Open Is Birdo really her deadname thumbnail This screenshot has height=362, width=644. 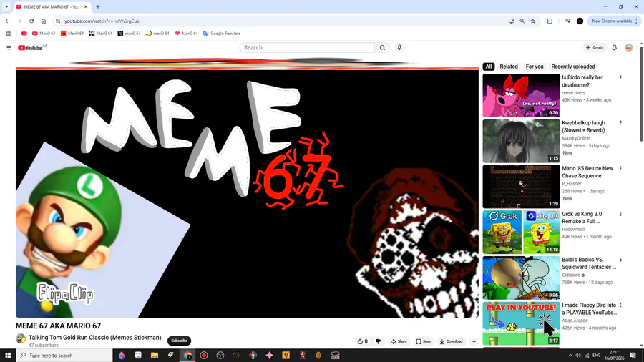pos(521,96)
